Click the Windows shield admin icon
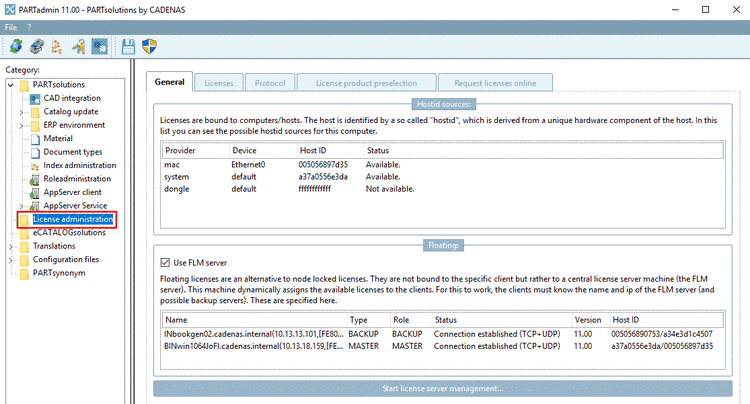The image size is (750, 404). 149,47
